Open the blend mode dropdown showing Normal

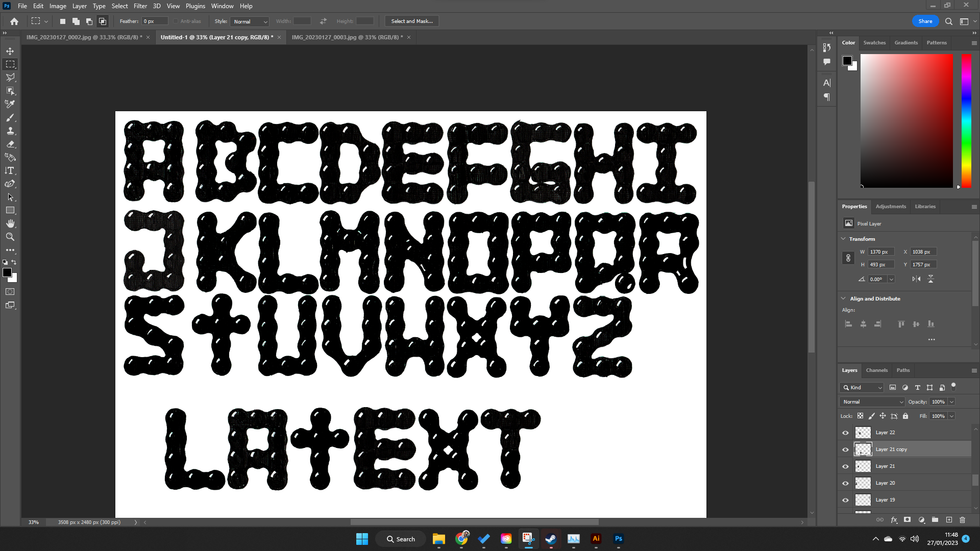pos(871,402)
